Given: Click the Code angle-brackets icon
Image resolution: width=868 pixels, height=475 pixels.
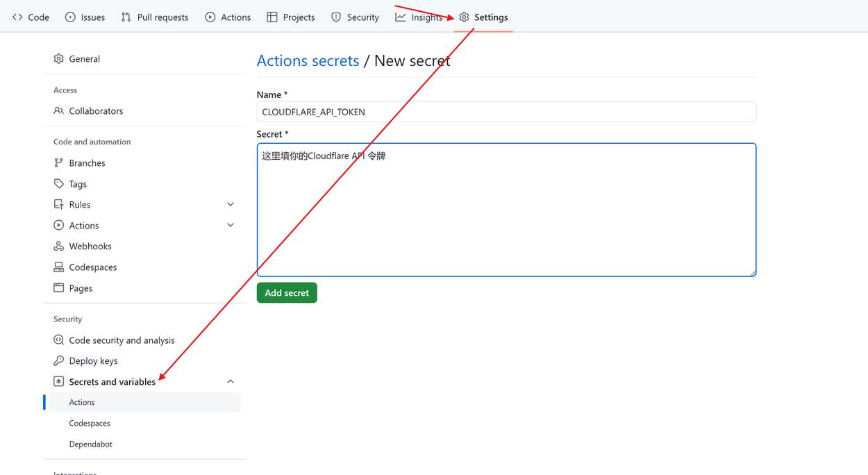Looking at the screenshot, I should (x=17, y=17).
